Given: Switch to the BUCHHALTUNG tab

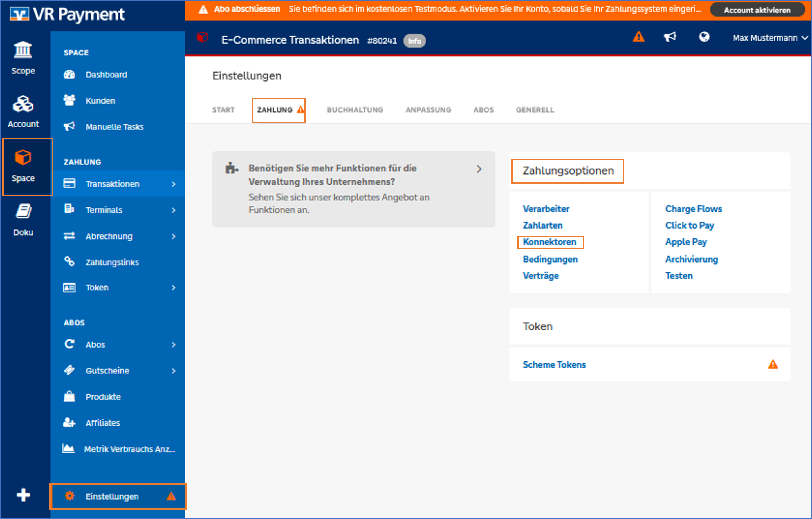Looking at the screenshot, I should (x=355, y=109).
